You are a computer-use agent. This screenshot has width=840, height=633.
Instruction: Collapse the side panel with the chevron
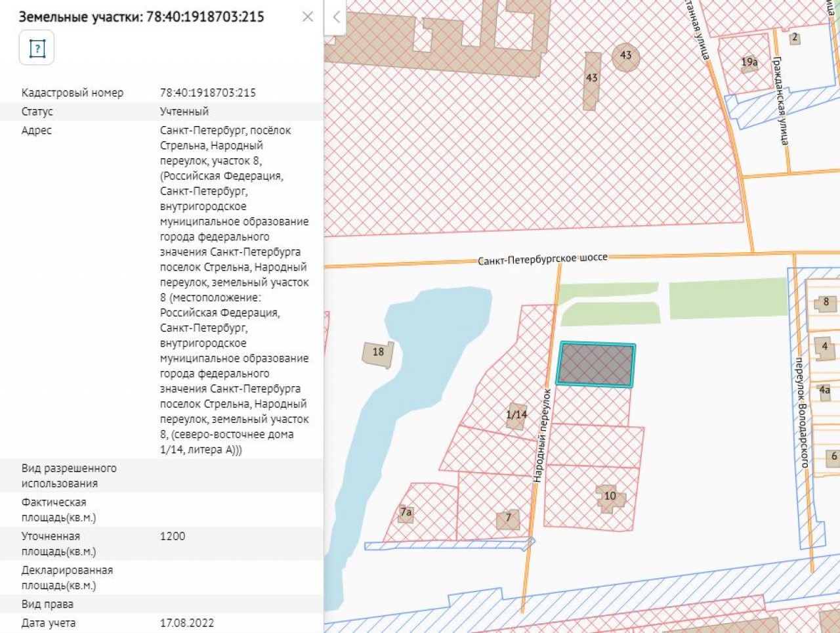336,16
